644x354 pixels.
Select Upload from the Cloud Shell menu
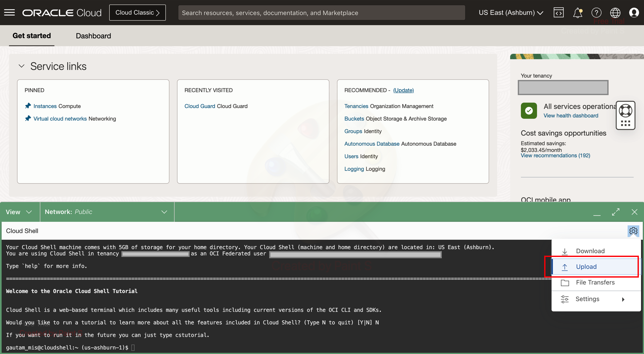(x=586, y=267)
